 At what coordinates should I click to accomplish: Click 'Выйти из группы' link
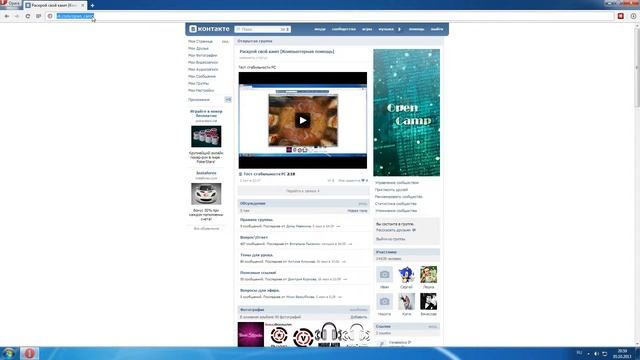[x=391, y=239]
